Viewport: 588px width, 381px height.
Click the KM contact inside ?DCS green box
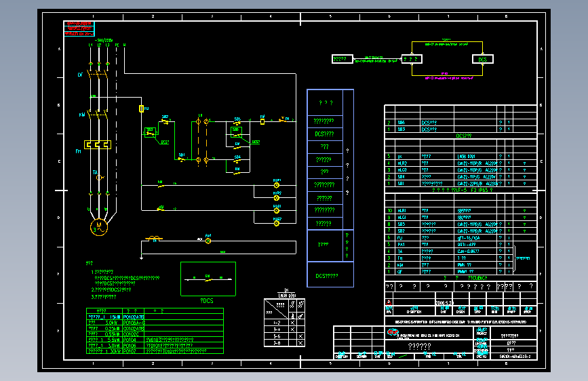point(208,279)
